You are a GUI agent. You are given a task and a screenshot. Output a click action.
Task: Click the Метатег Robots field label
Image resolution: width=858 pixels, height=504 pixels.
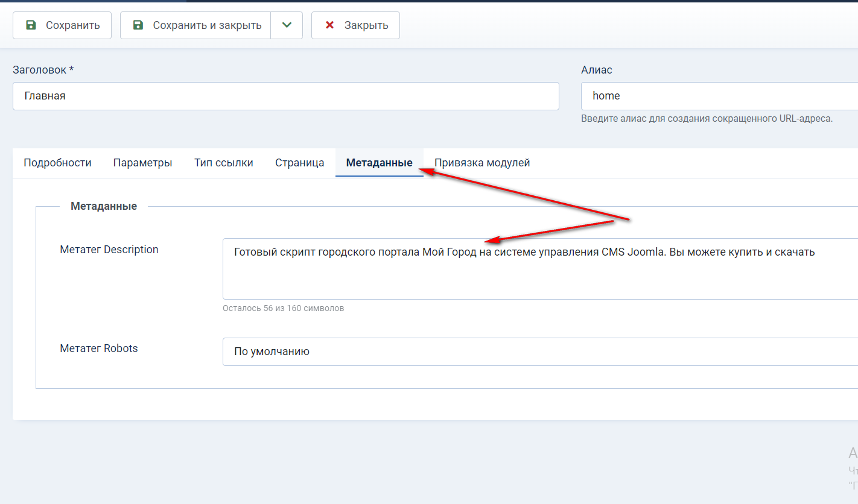tap(99, 348)
